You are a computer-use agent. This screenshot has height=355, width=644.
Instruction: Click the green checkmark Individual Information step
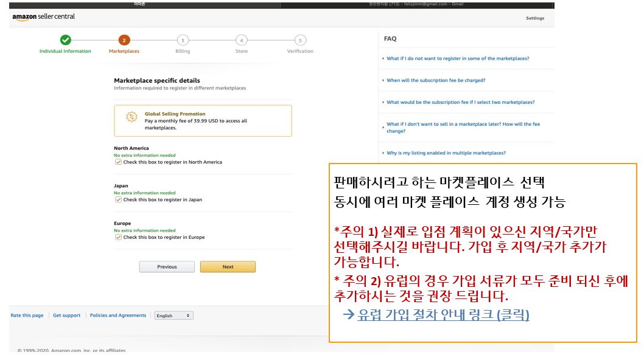[65, 40]
